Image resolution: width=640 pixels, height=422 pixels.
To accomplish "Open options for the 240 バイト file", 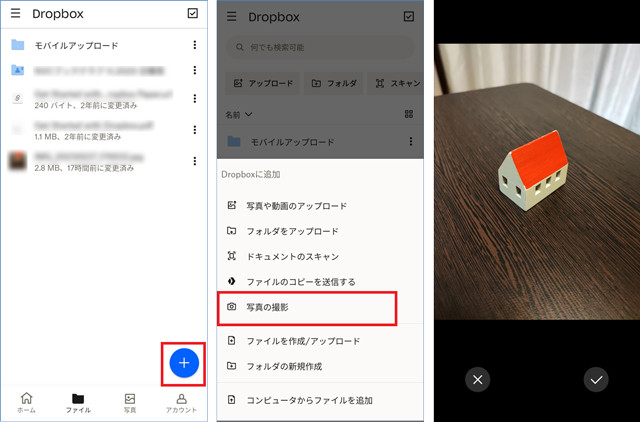I will pyautogui.click(x=193, y=99).
